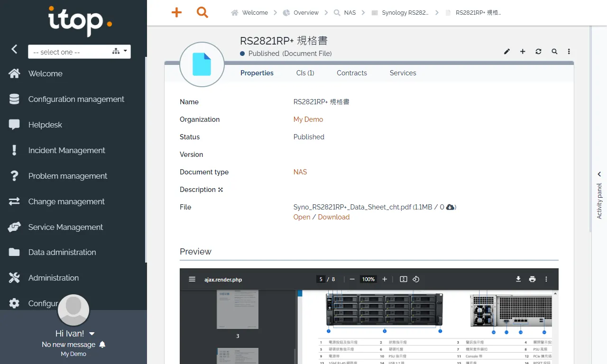Click the Download file link

(x=334, y=217)
